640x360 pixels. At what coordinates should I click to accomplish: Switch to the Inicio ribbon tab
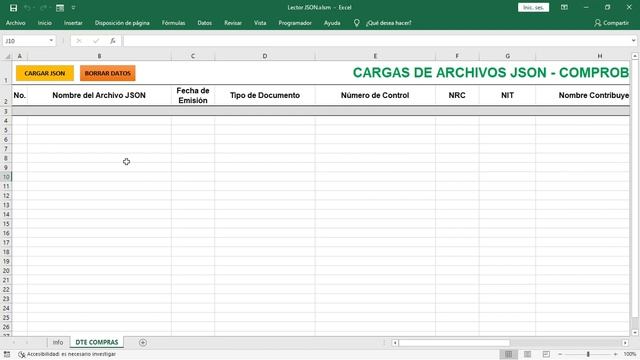44,23
